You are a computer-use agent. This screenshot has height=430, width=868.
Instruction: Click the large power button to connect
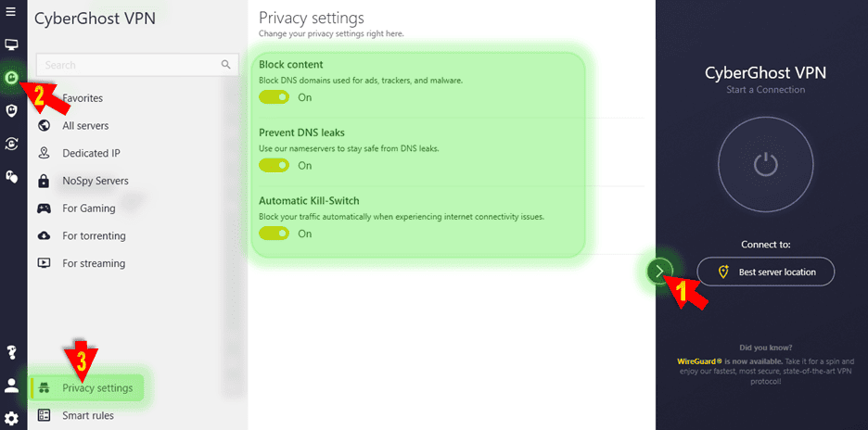coord(764,165)
